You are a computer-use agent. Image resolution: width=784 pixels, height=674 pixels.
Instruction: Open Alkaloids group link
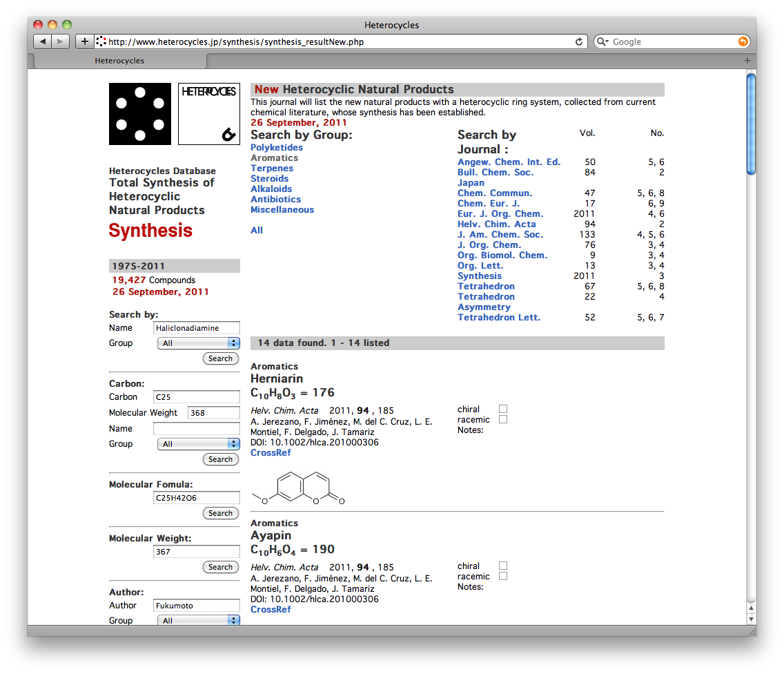(x=271, y=189)
